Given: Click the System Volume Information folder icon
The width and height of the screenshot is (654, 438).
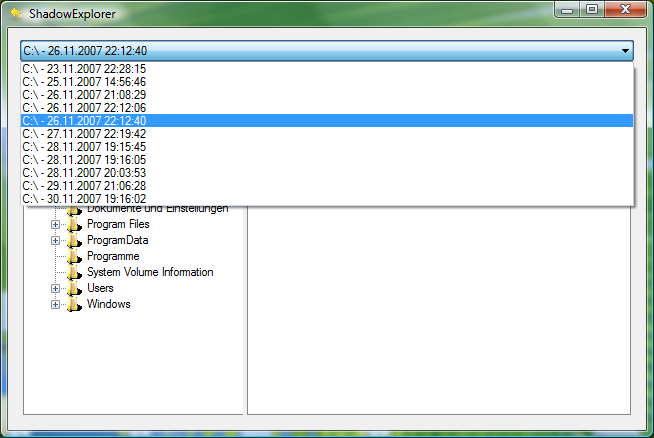Looking at the screenshot, I should pyautogui.click(x=74, y=272).
